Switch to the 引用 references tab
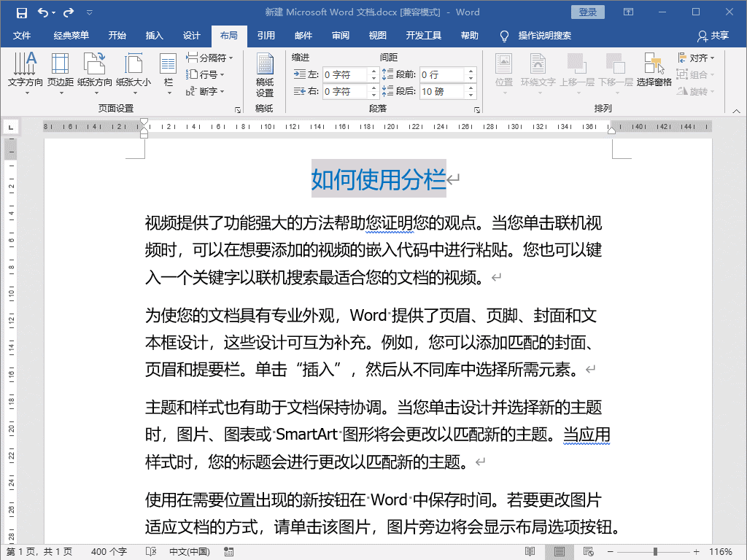The image size is (747, 560). click(x=266, y=36)
